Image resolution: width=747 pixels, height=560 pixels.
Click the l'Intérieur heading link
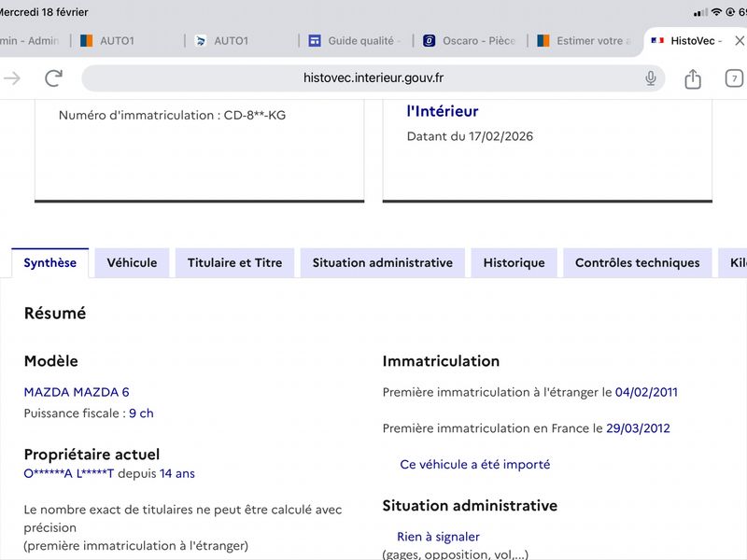click(442, 111)
